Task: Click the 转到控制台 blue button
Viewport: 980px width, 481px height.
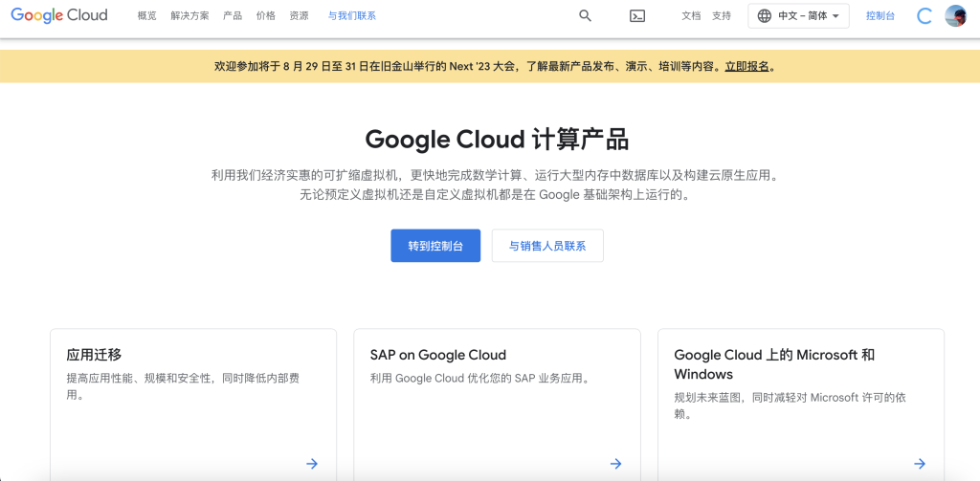Action: [x=435, y=246]
